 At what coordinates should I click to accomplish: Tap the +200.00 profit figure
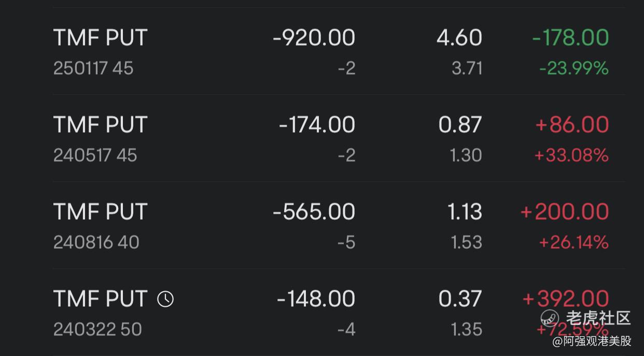565,212
